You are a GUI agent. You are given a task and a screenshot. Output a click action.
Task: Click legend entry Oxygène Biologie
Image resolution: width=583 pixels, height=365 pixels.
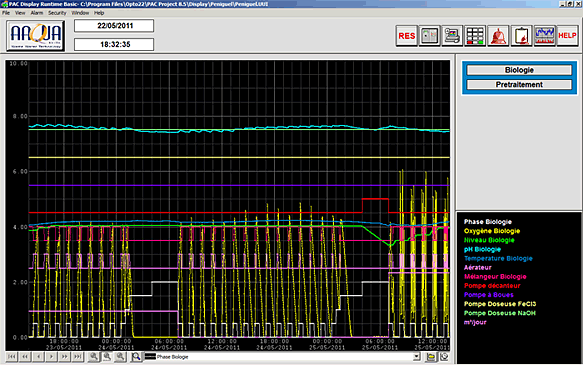coord(492,231)
